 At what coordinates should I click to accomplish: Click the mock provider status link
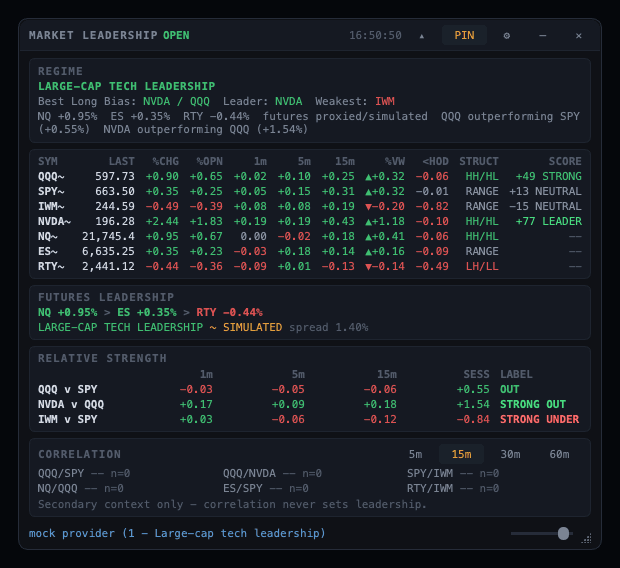177,533
